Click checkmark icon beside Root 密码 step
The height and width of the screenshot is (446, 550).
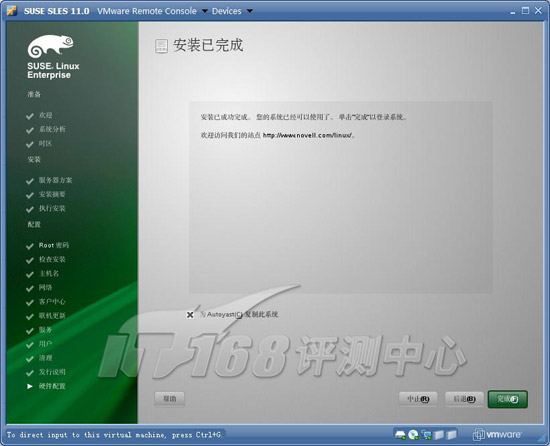[30, 246]
